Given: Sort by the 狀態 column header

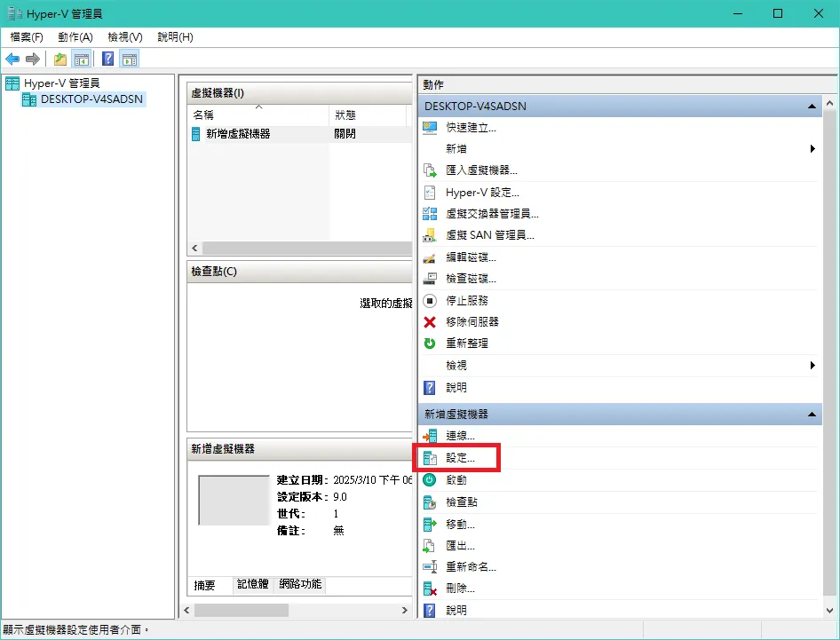Looking at the screenshot, I should pos(368,115).
